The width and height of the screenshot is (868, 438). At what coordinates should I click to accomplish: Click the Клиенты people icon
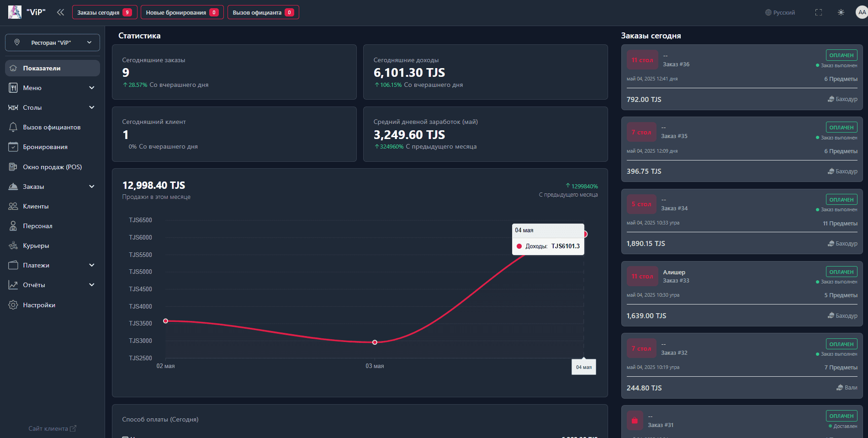(13, 206)
